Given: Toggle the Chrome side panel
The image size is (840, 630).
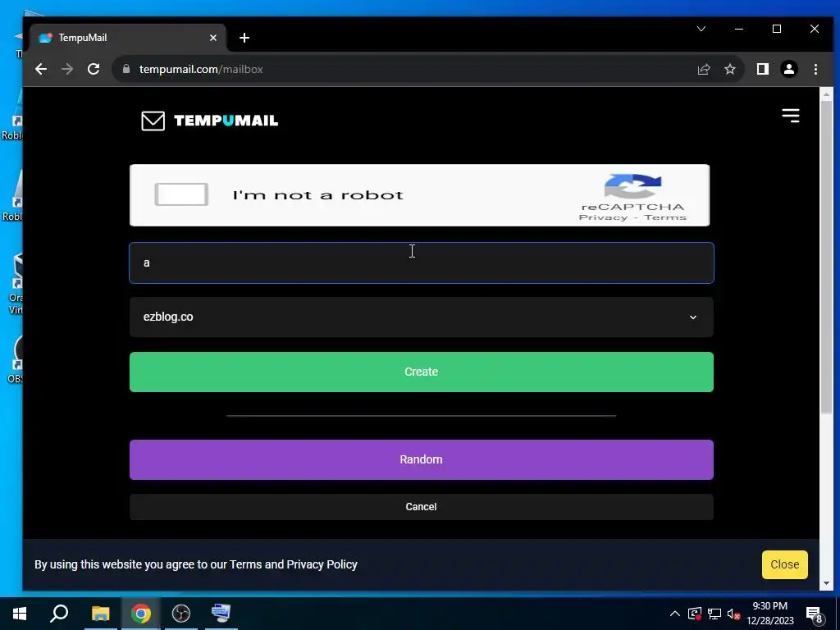Looking at the screenshot, I should pos(762,69).
